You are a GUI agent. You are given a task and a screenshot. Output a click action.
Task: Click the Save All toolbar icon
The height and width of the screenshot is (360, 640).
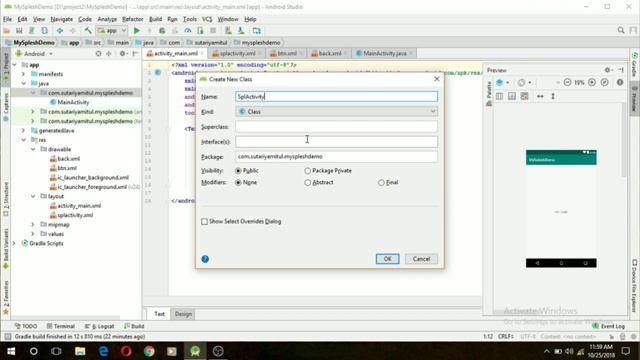coord(19,31)
